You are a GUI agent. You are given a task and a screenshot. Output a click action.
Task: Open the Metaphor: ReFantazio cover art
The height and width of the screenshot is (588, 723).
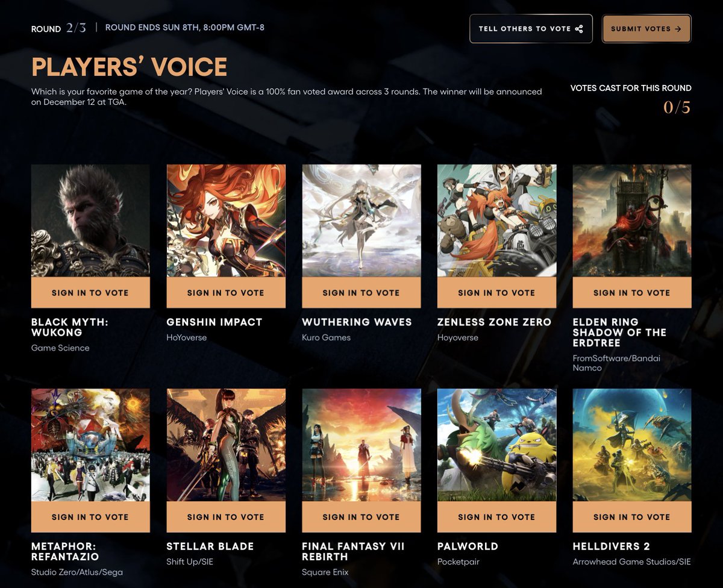click(x=90, y=445)
